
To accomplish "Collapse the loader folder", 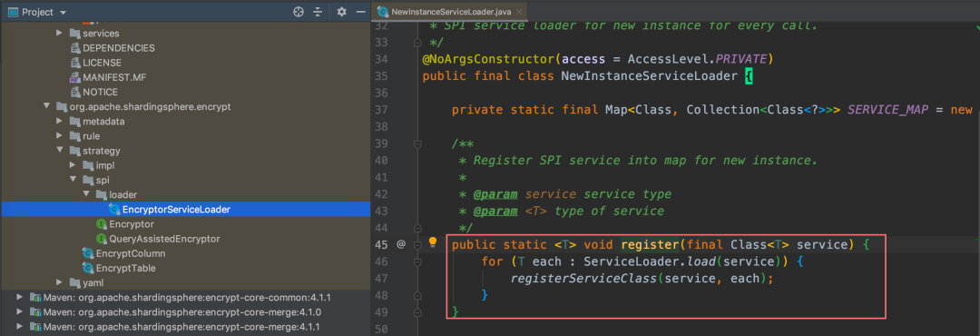I will (x=86, y=194).
